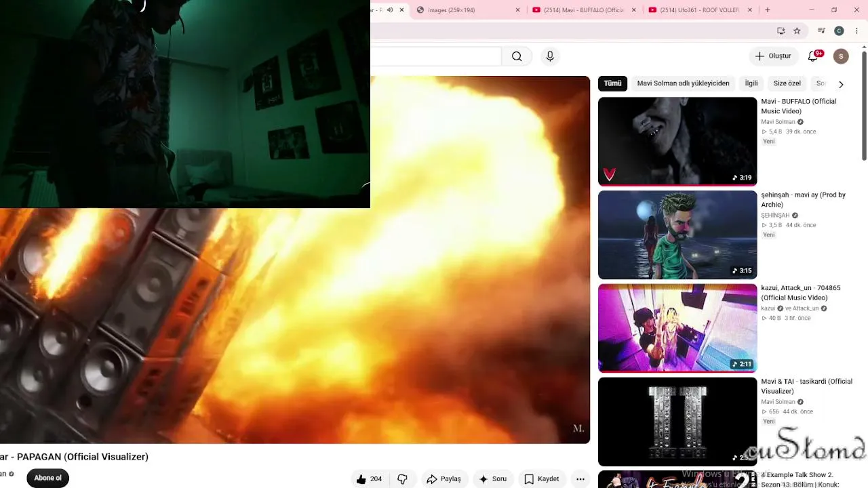Select the İlgili filter chip
This screenshot has width=868, height=488.
[x=751, y=83]
